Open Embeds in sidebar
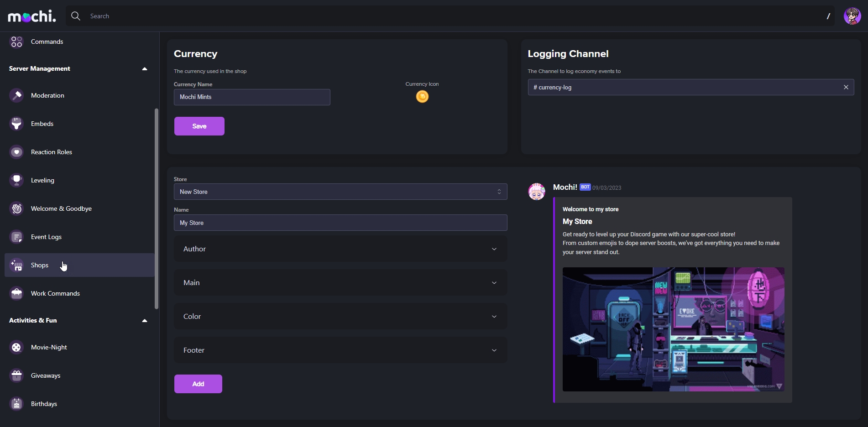 tap(42, 124)
